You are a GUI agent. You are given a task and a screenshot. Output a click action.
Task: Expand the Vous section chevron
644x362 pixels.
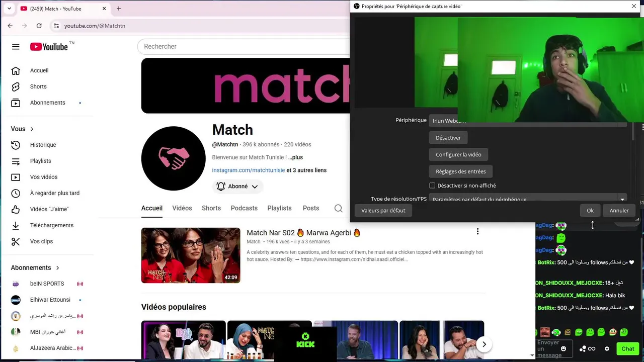(32, 129)
